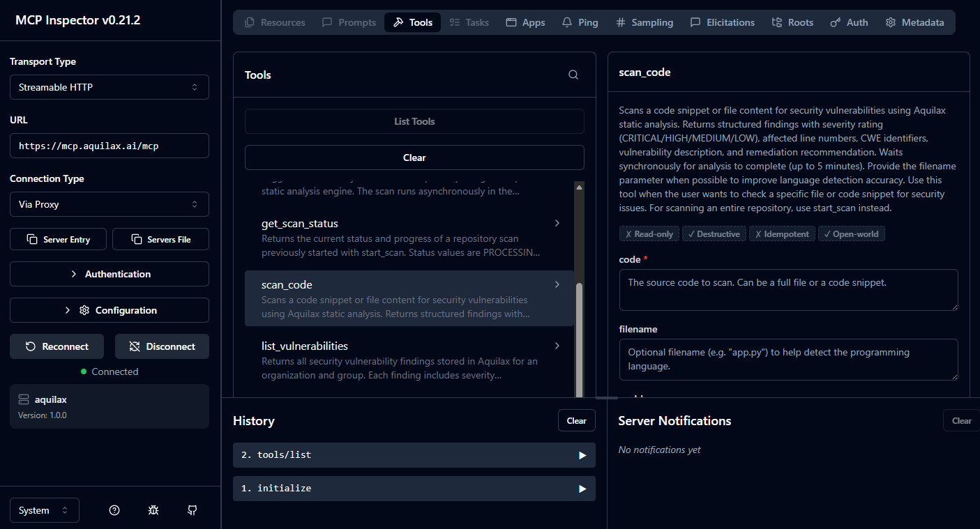Click the chevron next to get_scan_status
The width and height of the screenshot is (980, 529).
[557, 223]
